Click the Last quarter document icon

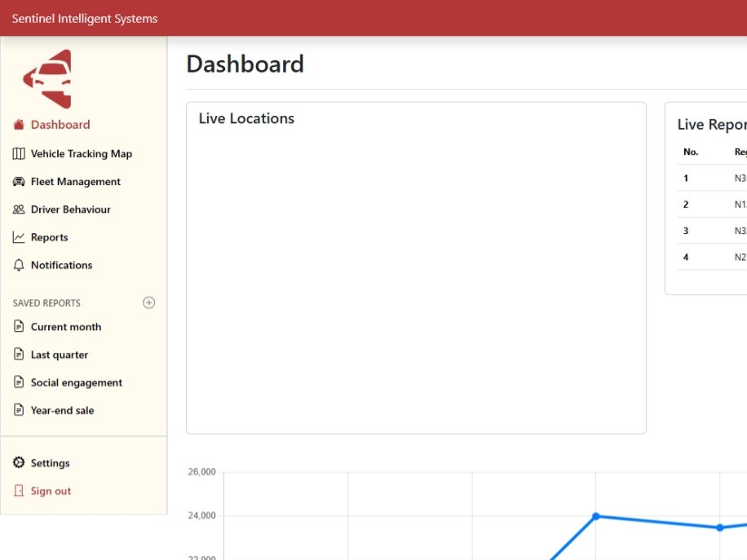tap(19, 354)
